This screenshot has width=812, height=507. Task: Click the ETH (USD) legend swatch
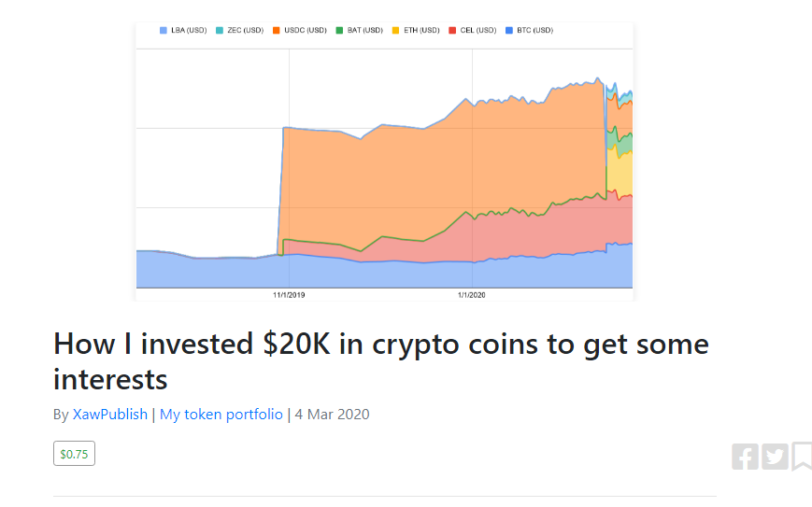click(395, 31)
